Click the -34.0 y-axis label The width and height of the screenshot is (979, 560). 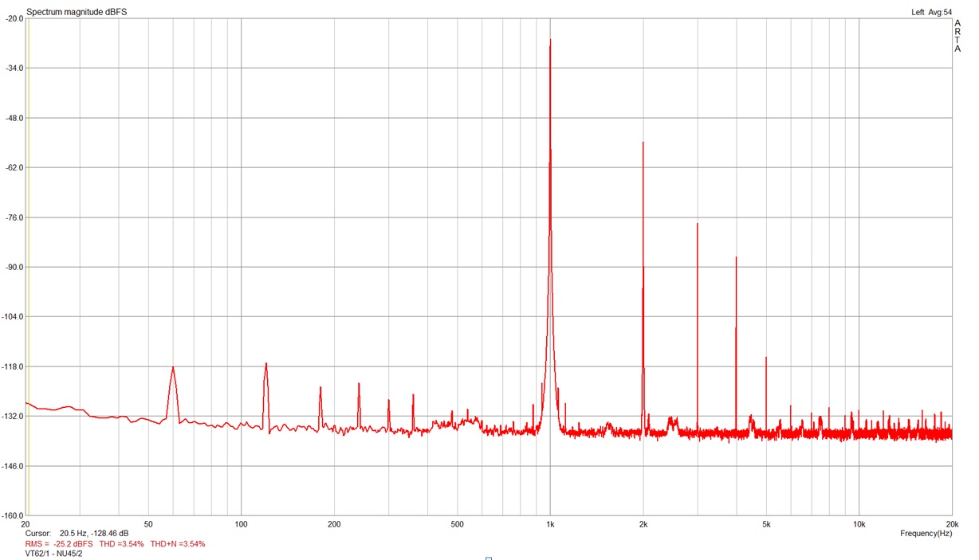point(14,68)
